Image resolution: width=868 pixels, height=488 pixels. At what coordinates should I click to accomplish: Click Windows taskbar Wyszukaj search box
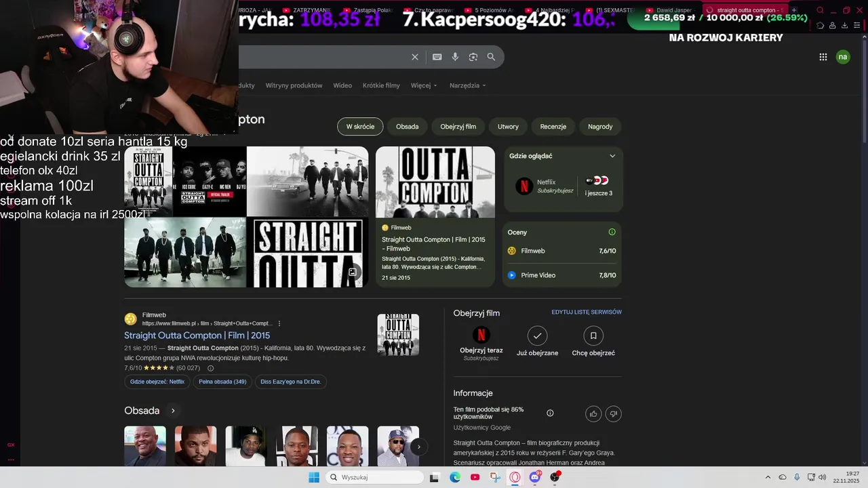coord(375,477)
